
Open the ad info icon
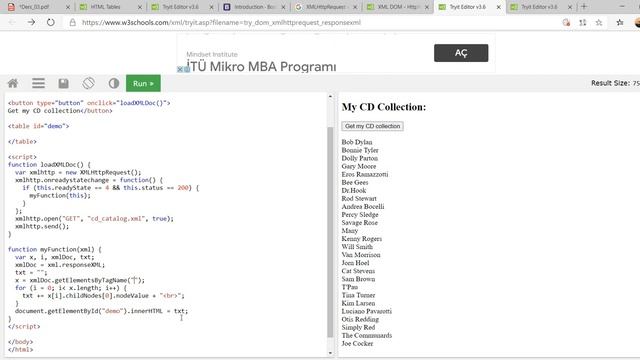click(187, 69)
